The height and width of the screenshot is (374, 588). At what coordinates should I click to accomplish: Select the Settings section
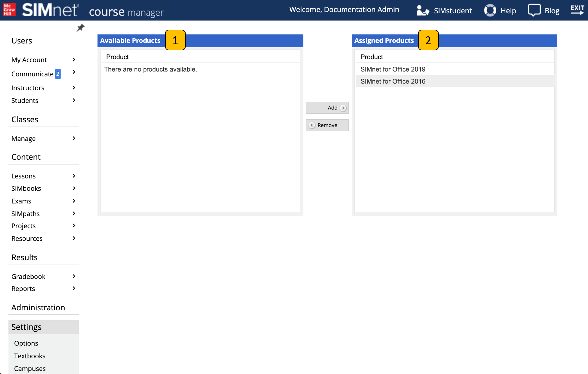(x=44, y=327)
